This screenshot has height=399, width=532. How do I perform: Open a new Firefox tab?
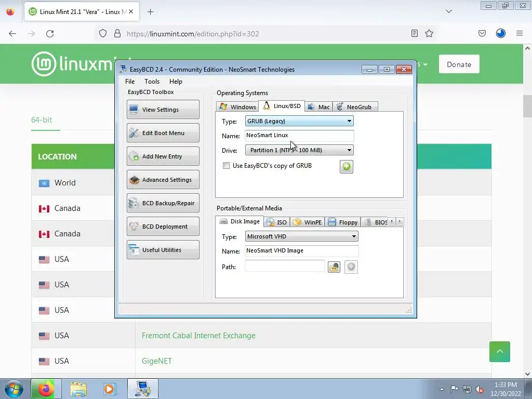(150, 12)
